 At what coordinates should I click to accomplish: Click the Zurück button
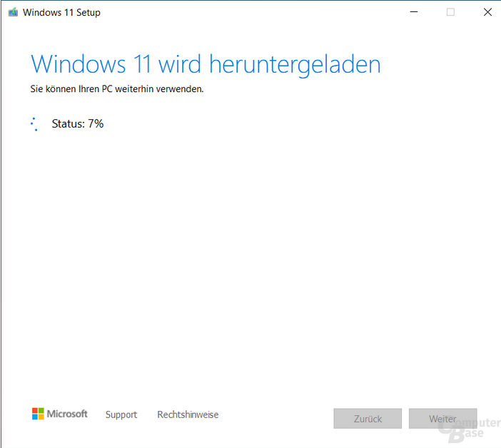click(368, 418)
